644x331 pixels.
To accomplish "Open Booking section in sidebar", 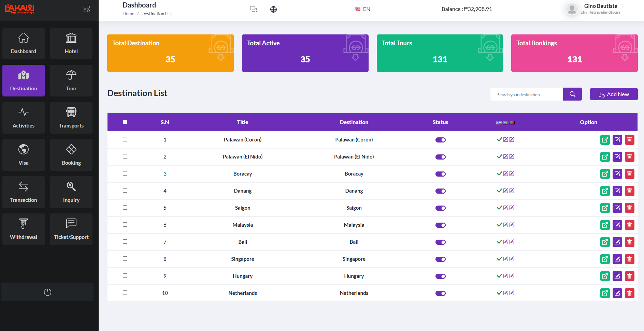I will pyautogui.click(x=71, y=155).
